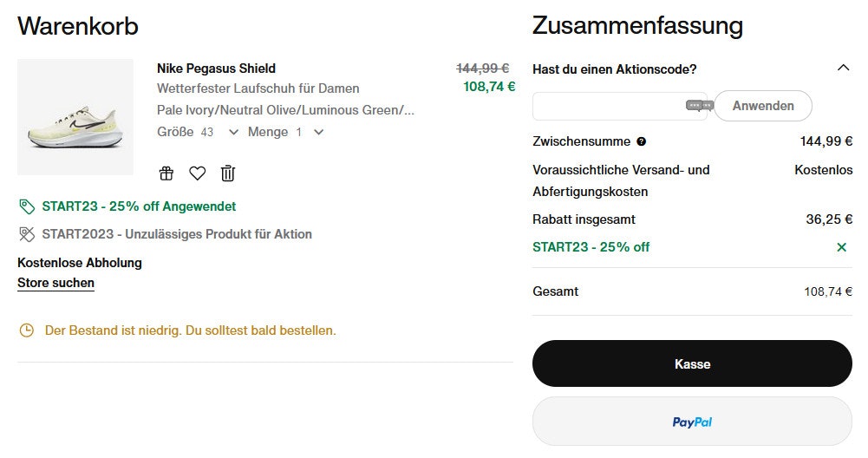Remove the START23 discount code
This screenshot has height=458, width=868.
point(841,247)
